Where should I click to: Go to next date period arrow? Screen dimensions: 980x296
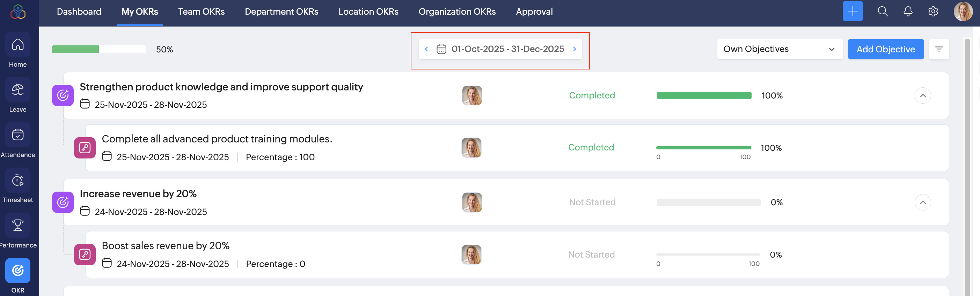tap(575, 49)
